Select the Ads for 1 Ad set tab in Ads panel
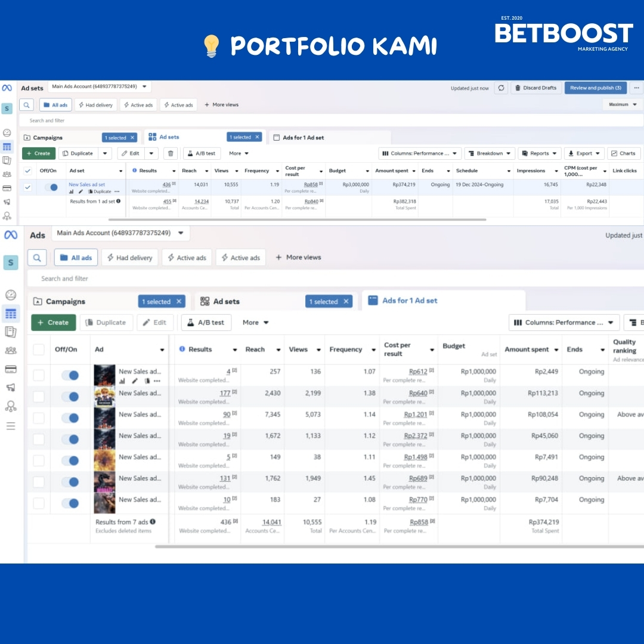Viewport: 644px width, 644px height. click(443, 300)
